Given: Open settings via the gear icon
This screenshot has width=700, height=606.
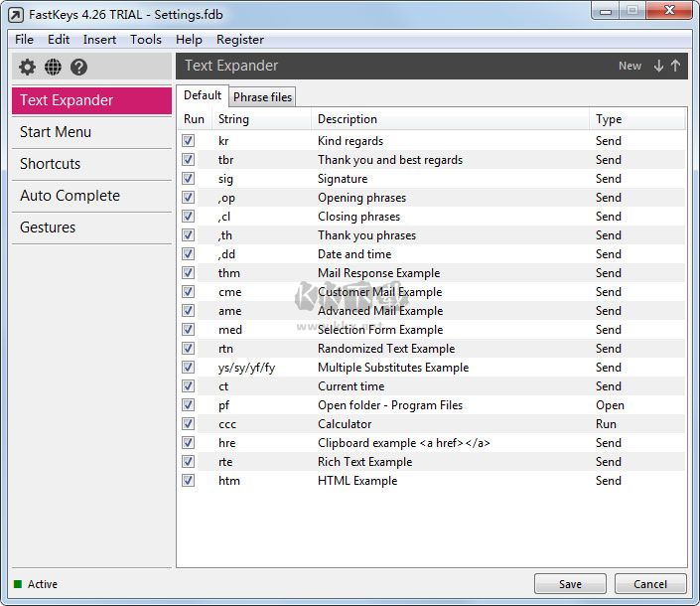Looking at the screenshot, I should click(x=27, y=68).
